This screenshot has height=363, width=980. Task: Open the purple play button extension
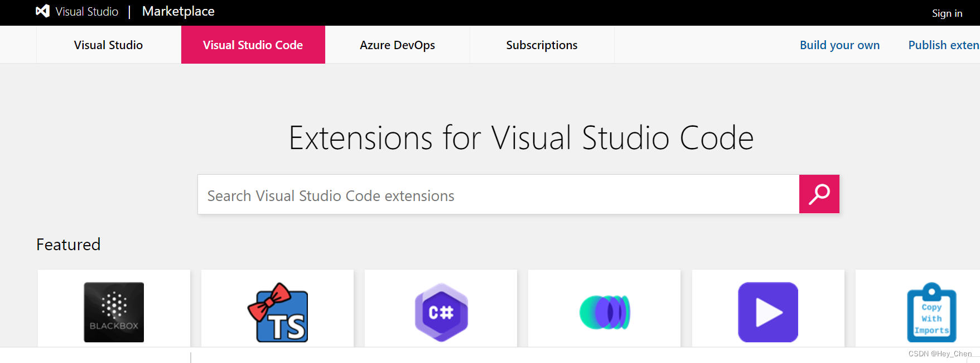[x=768, y=312]
